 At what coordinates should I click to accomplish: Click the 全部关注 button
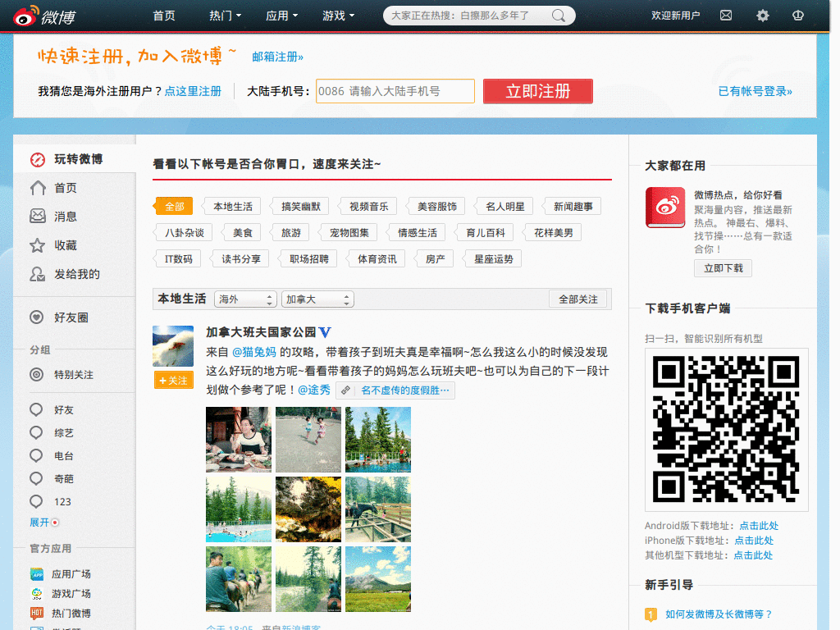click(578, 299)
